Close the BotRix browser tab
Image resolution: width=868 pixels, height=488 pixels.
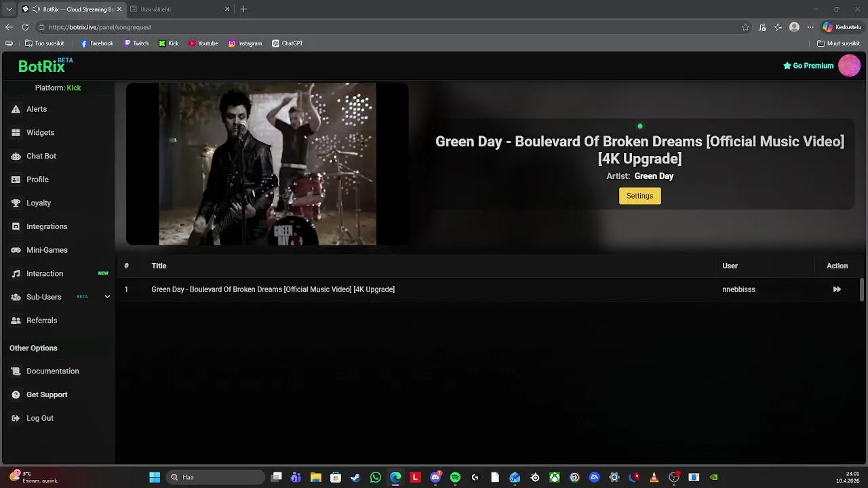(119, 9)
